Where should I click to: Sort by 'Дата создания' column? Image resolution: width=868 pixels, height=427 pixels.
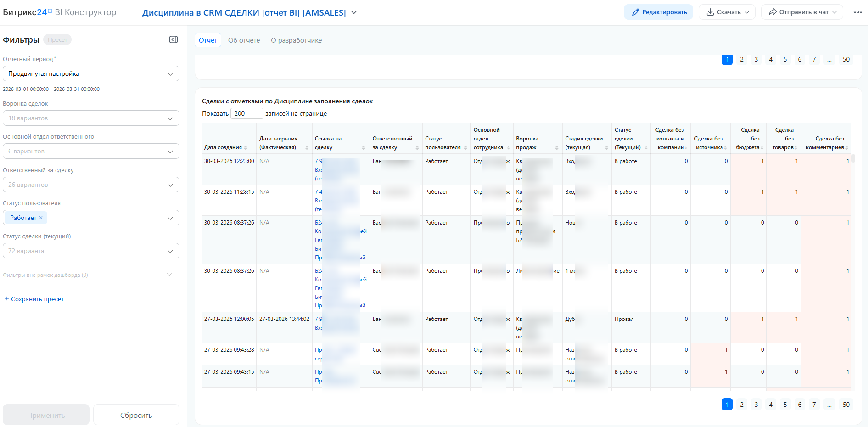point(246,148)
